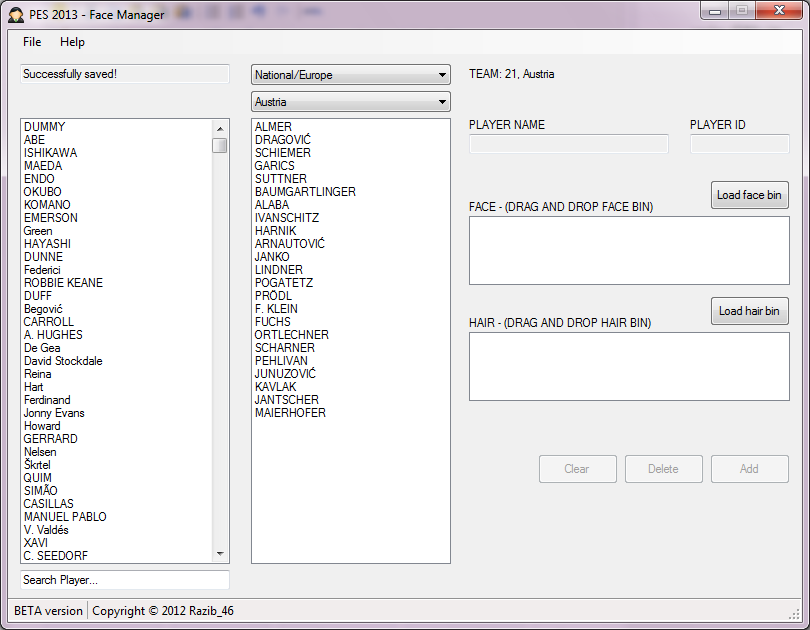Screen dimensions: 810x630
Task: Select ENDO in the player list
Action: point(117,179)
